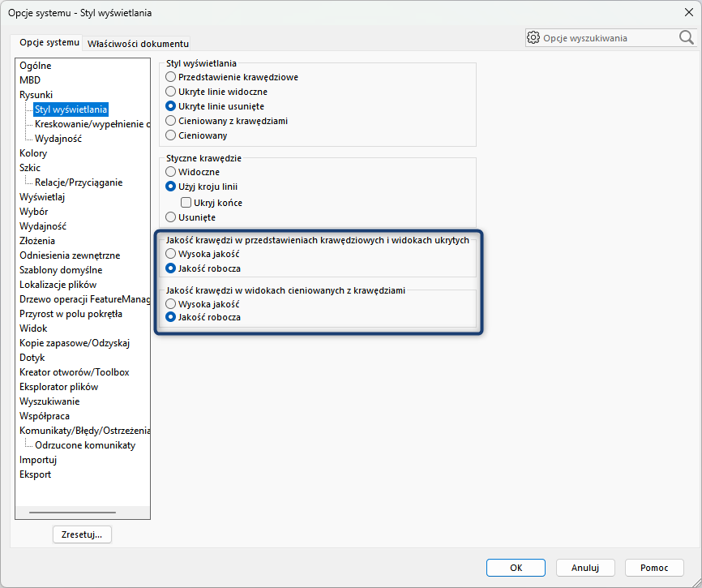Select 'Relacje/Przyciąganie' tree item

click(x=79, y=182)
